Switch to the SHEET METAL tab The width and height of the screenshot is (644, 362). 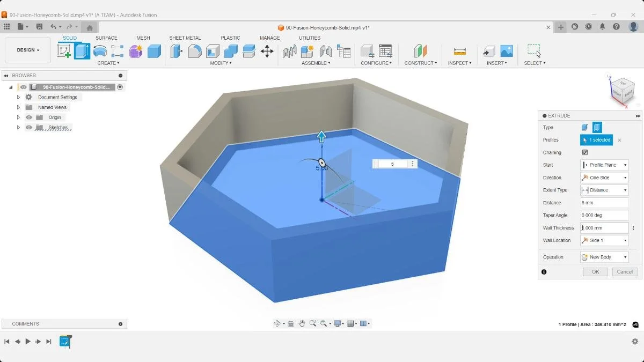click(185, 38)
